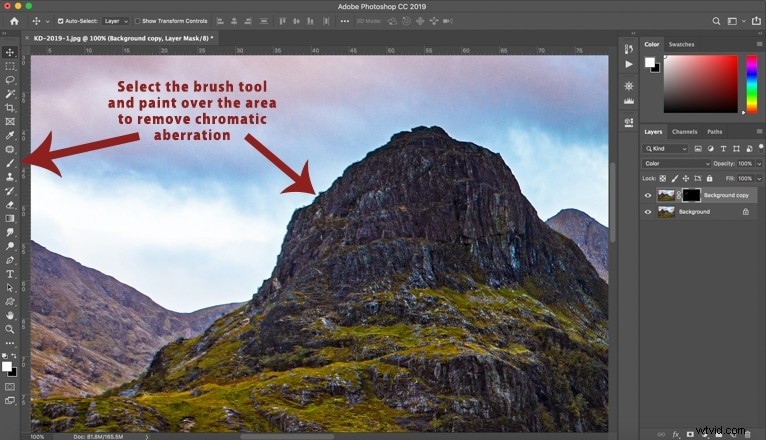Go to the Home screen icon
Screen dimensions: 766x440
14,21
